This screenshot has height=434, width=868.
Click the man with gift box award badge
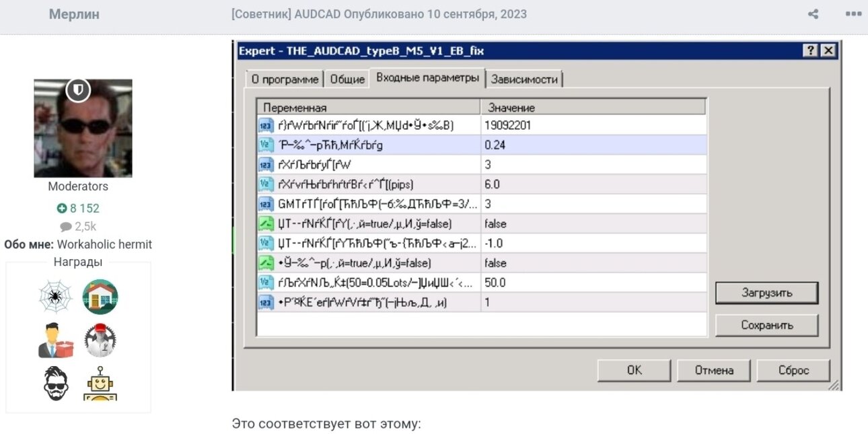pos(55,340)
